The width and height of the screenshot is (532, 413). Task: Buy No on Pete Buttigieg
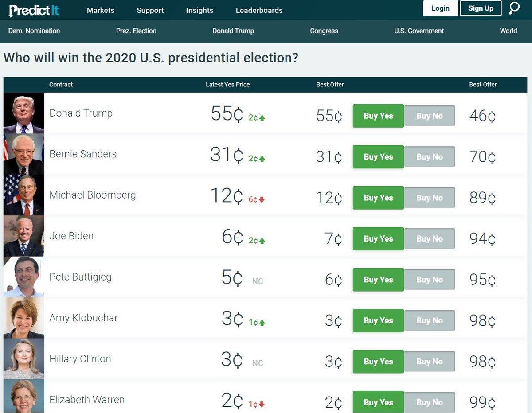[x=430, y=280]
